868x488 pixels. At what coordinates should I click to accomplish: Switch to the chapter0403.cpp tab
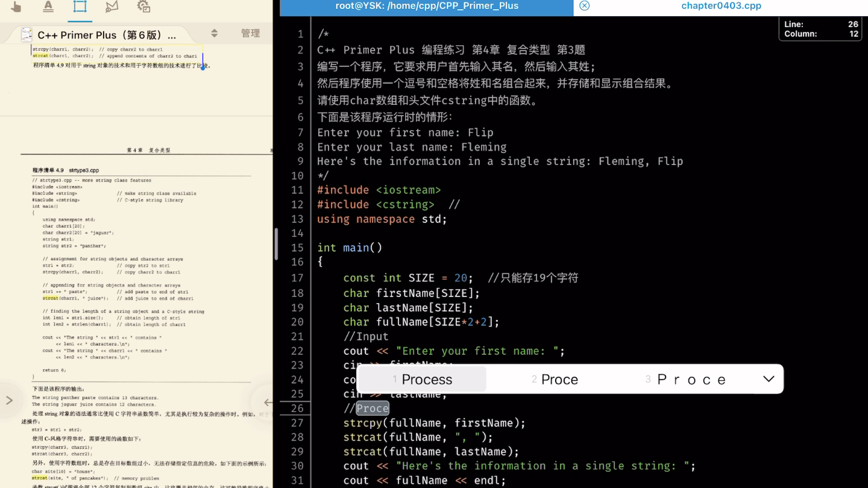(x=721, y=6)
